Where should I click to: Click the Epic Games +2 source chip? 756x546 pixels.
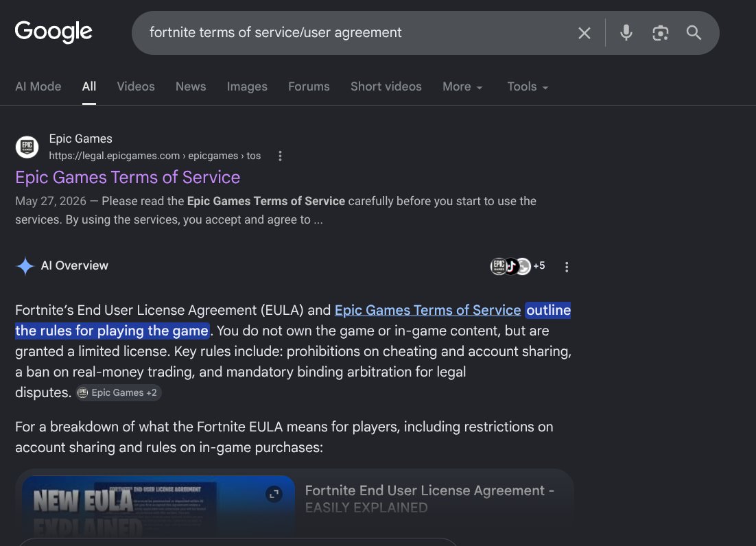click(119, 393)
